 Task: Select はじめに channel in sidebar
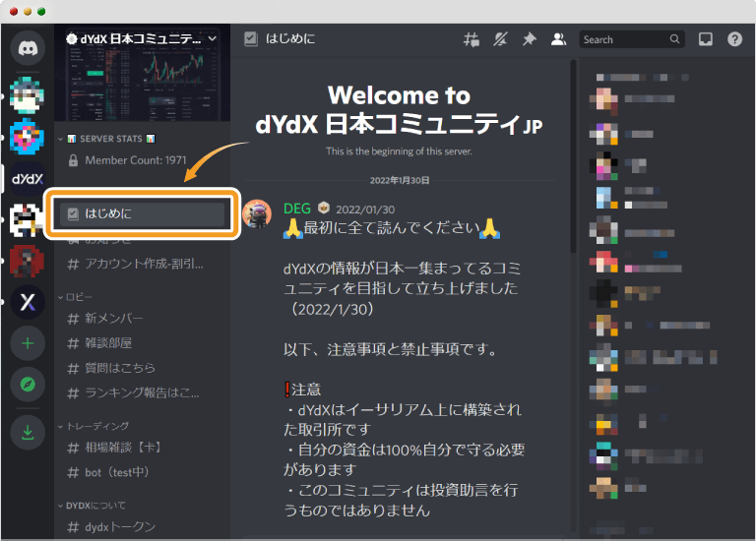coord(142,213)
